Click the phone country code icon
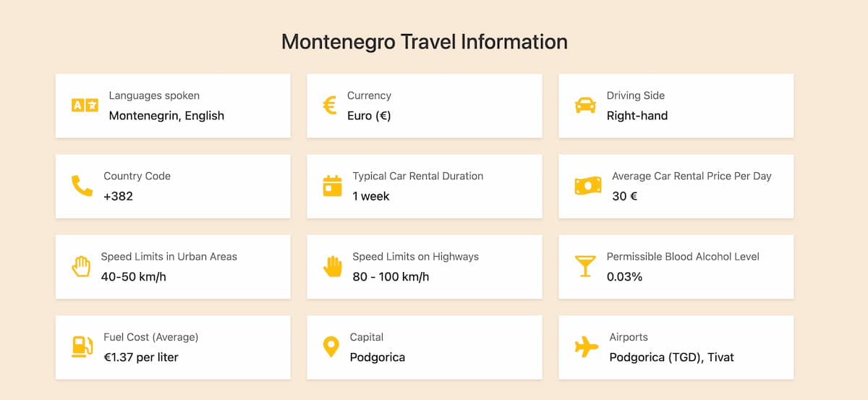This screenshot has height=400, width=868. pos(82,186)
